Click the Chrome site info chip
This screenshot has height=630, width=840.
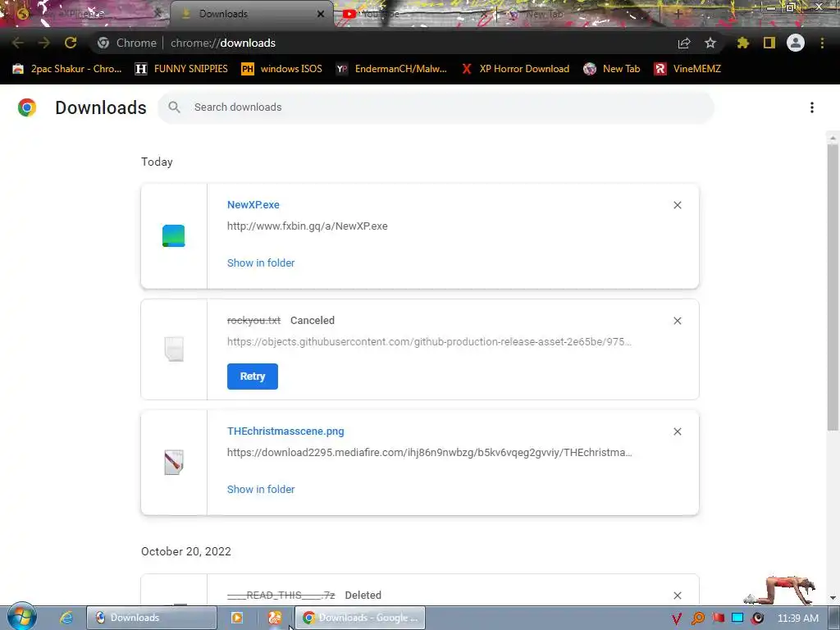click(127, 43)
